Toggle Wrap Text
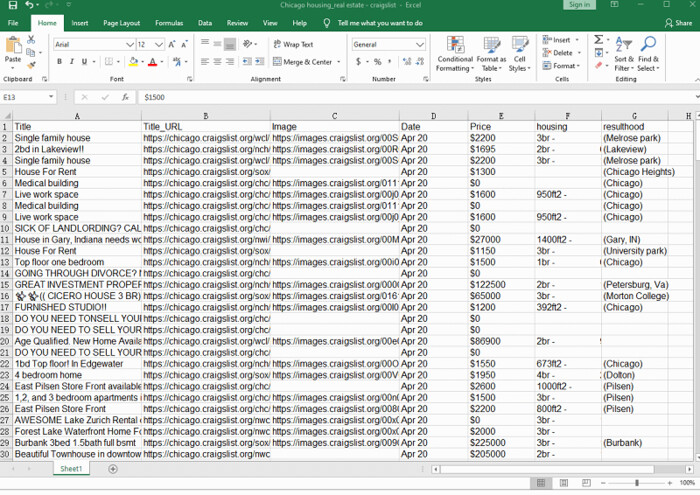The width and height of the screenshot is (700, 495). tap(293, 44)
